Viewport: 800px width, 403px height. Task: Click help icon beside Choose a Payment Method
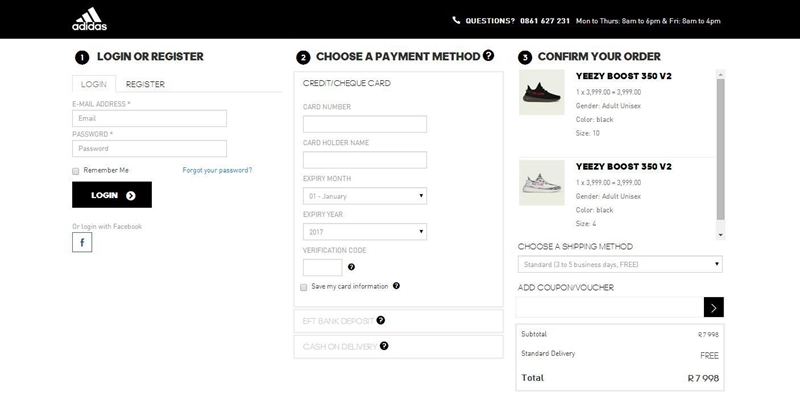click(489, 56)
